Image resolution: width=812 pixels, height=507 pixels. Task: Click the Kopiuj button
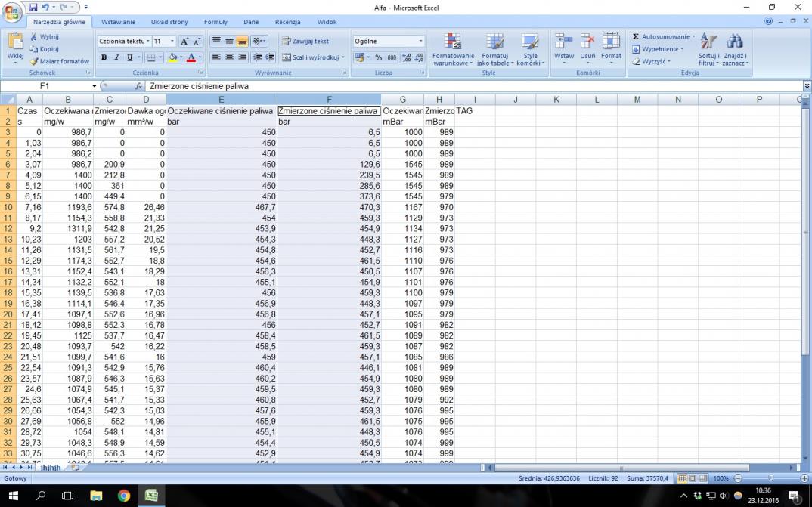(48, 49)
